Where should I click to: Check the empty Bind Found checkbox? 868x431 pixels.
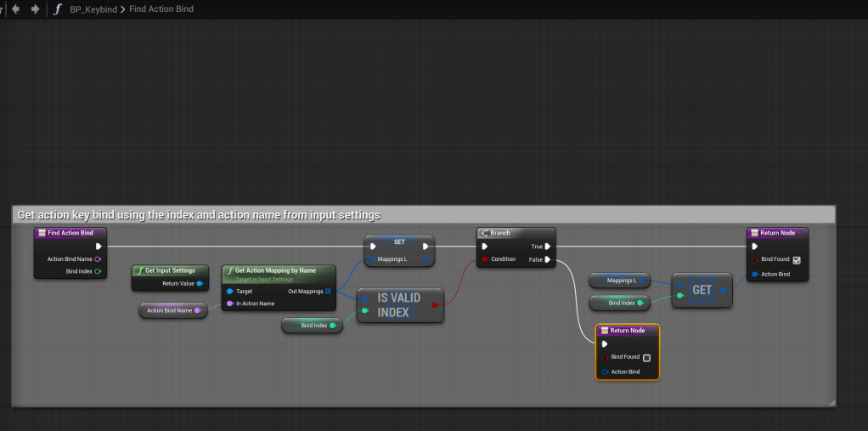coord(646,358)
